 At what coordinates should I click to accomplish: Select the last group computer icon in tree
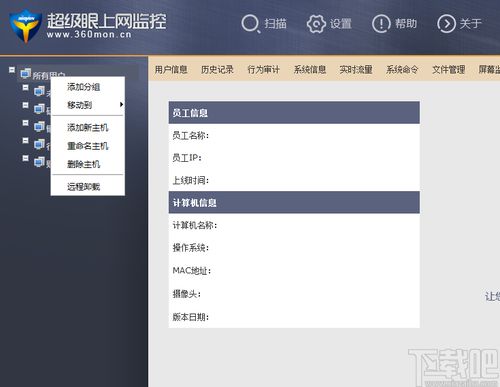pos(39,162)
